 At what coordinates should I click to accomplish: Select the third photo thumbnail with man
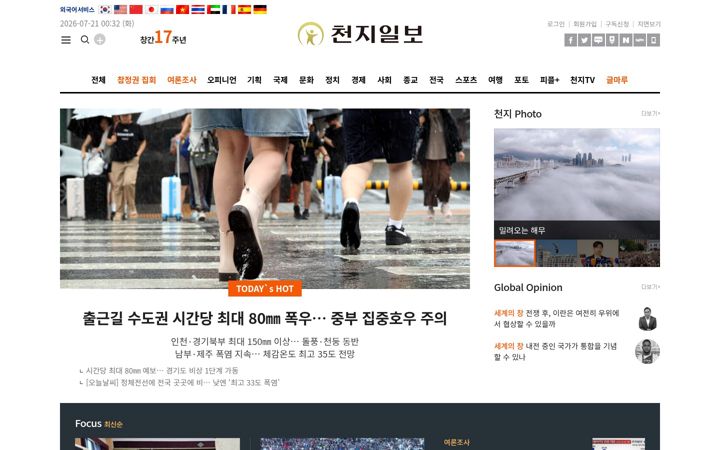(x=598, y=253)
